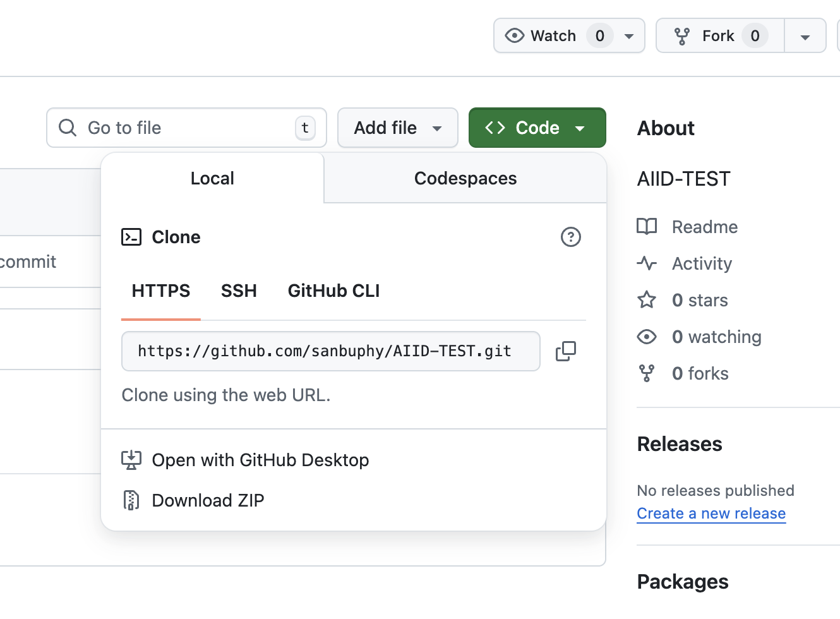Screen dimensions: 840x619
Task: Open the Fork dropdown arrow
Action: [805, 37]
